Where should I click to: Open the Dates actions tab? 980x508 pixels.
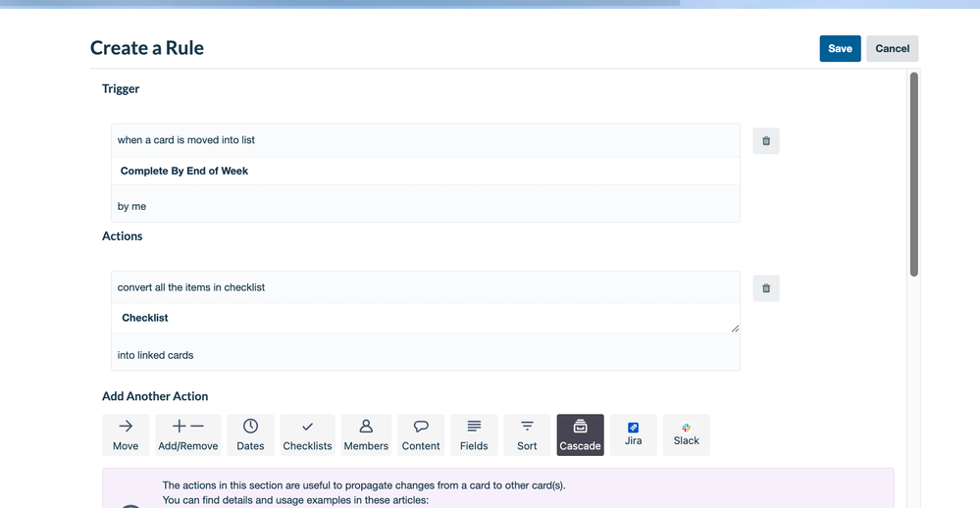point(250,434)
